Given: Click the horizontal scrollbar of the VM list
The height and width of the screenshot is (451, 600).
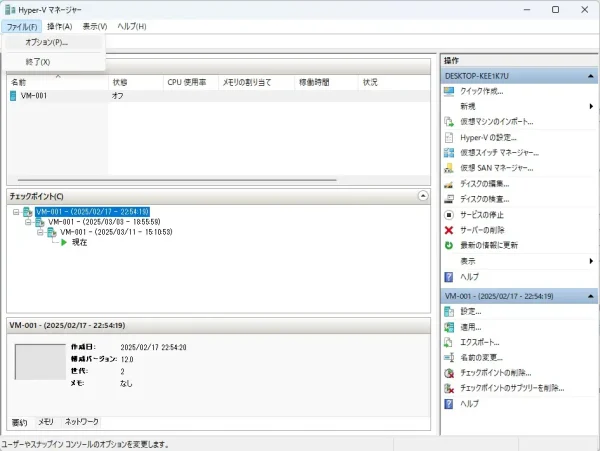Looking at the screenshot, I should coord(177,180).
